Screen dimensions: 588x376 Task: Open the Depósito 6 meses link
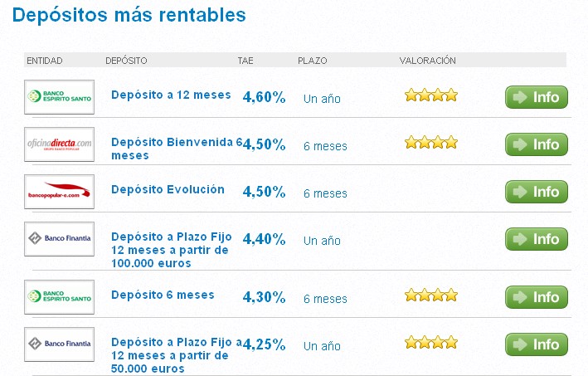163,295
